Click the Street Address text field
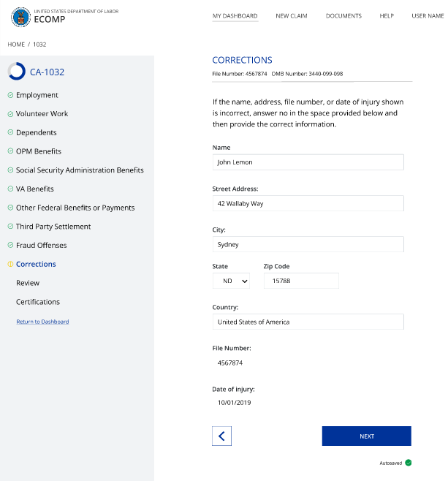The height and width of the screenshot is (481, 448). (x=308, y=203)
